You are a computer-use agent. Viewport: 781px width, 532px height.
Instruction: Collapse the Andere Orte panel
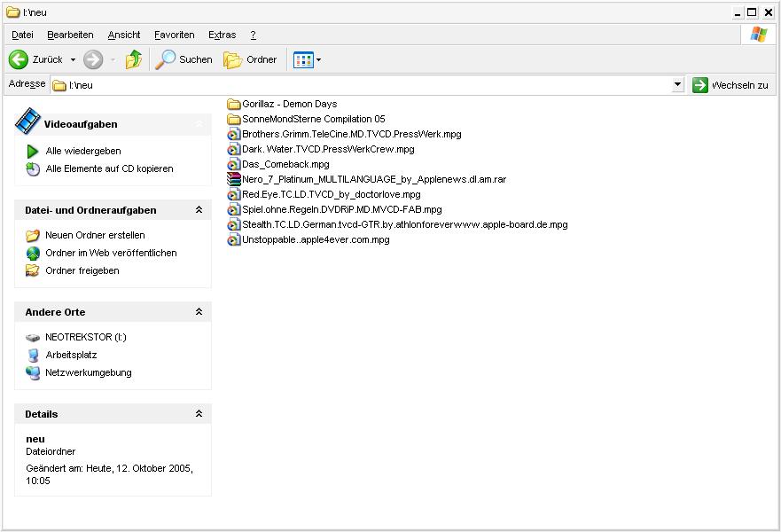pos(199,312)
